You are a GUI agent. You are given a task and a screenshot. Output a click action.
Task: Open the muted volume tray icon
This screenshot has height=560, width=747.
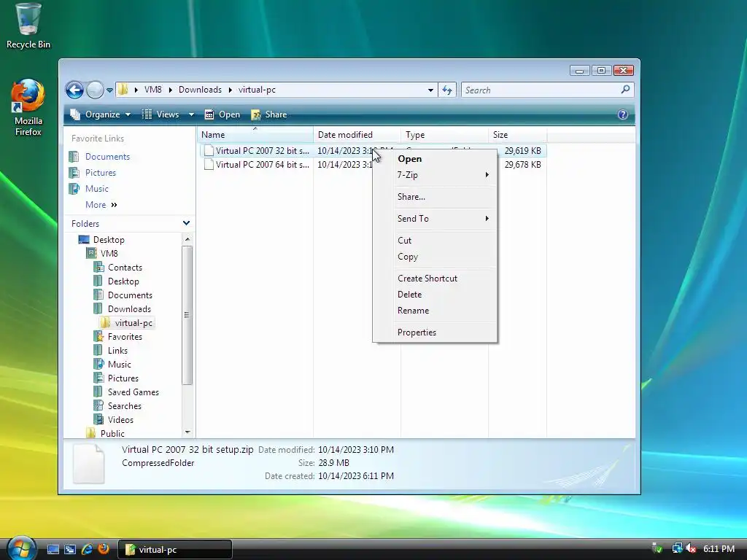pyautogui.click(x=690, y=548)
